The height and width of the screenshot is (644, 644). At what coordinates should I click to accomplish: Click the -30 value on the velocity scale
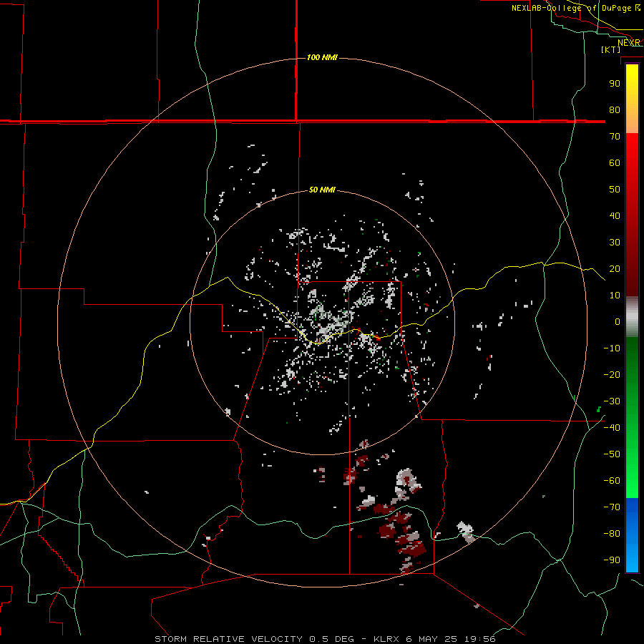coord(612,401)
